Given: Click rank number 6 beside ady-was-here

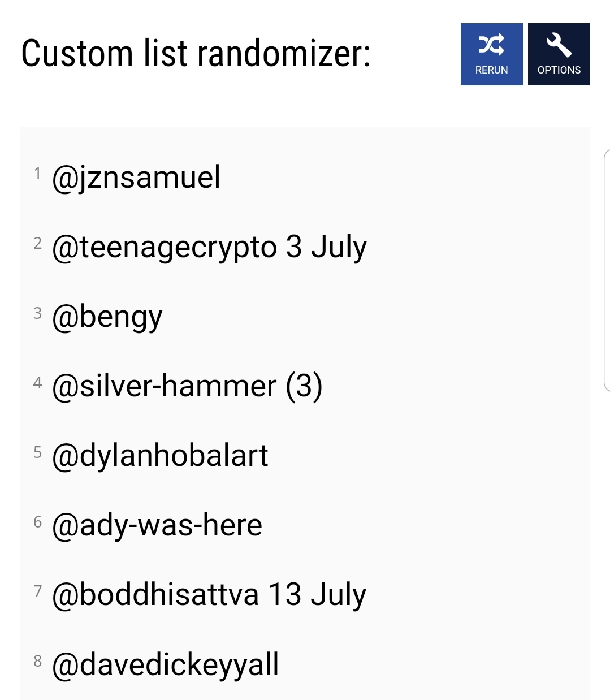Looking at the screenshot, I should (x=37, y=521).
